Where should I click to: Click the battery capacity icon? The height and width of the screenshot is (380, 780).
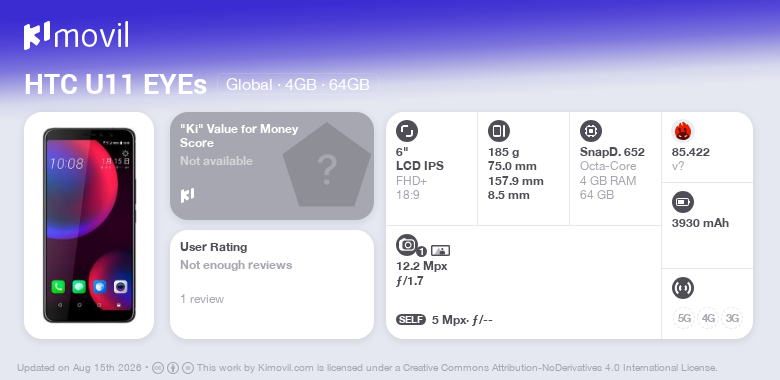[683, 202]
